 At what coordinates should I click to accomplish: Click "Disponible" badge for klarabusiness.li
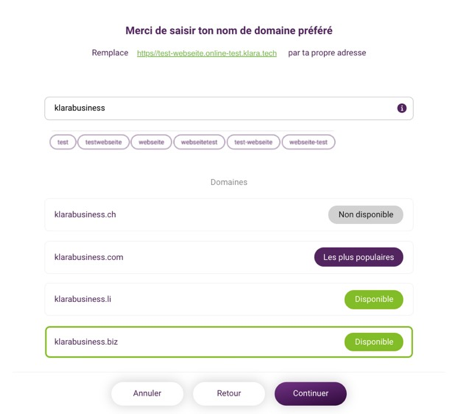pyautogui.click(x=374, y=299)
